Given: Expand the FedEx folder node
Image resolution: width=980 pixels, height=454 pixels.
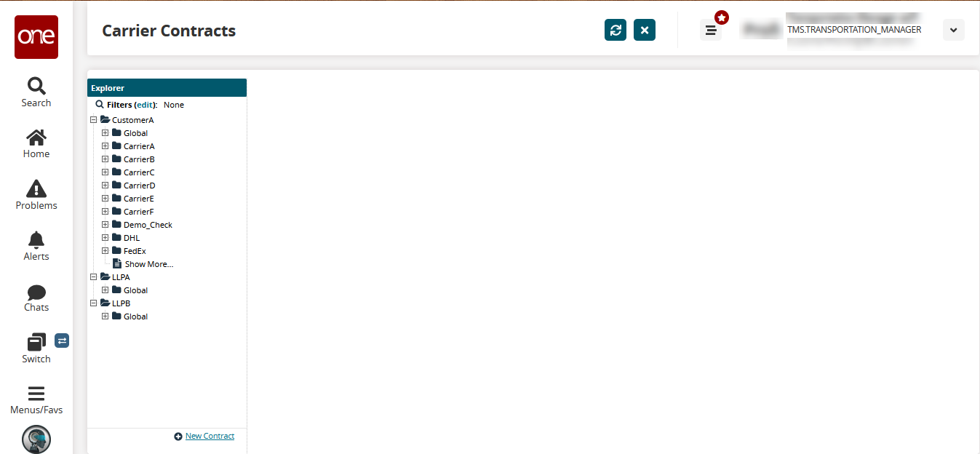Looking at the screenshot, I should [105, 251].
